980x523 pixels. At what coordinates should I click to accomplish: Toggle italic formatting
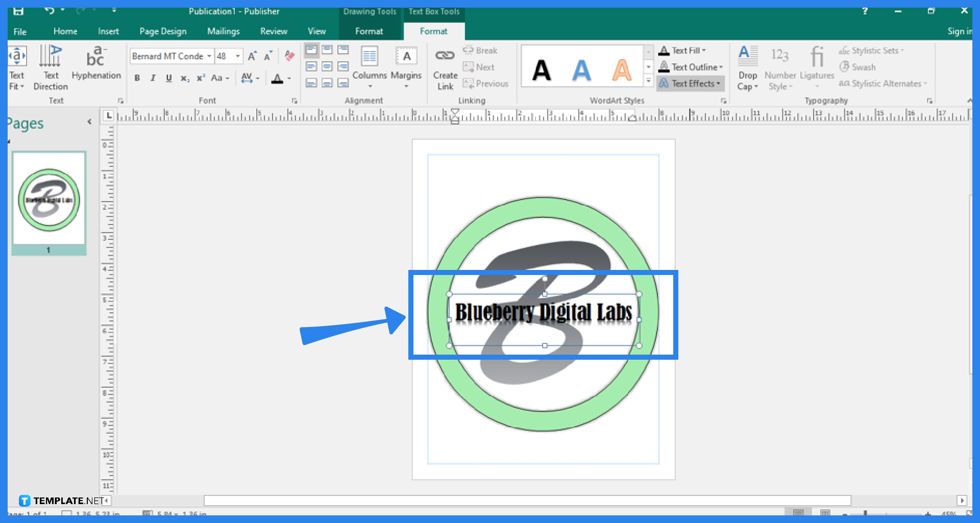click(153, 78)
